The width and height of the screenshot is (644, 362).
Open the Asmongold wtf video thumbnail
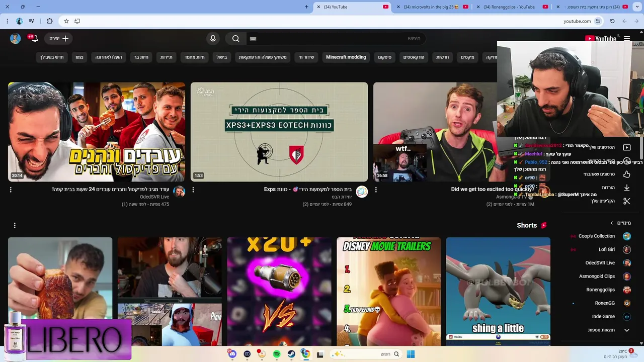[x=435, y=132]
